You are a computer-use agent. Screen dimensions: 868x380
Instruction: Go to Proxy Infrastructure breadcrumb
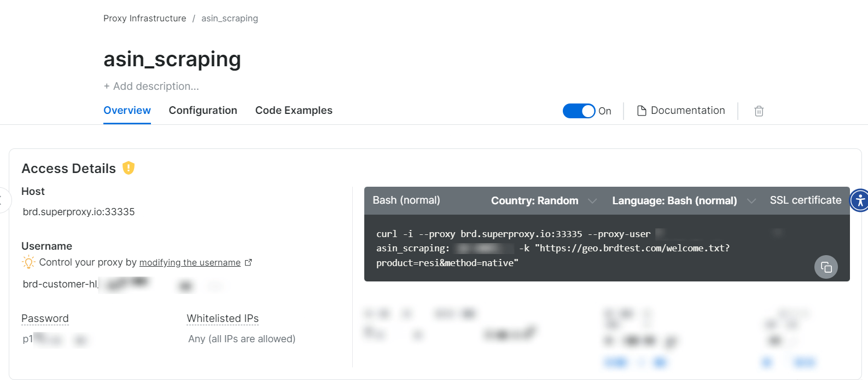pos(144,19)
